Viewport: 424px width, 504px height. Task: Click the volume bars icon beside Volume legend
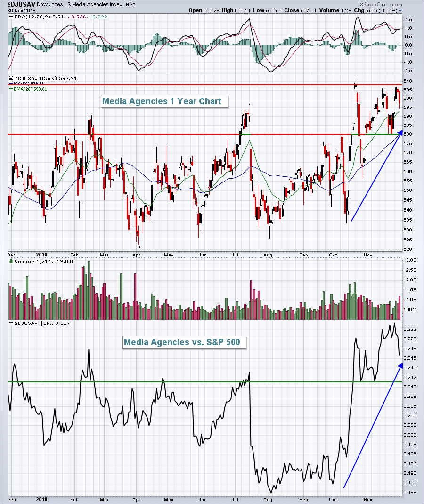pyautogui.click(x=11, y=261)
